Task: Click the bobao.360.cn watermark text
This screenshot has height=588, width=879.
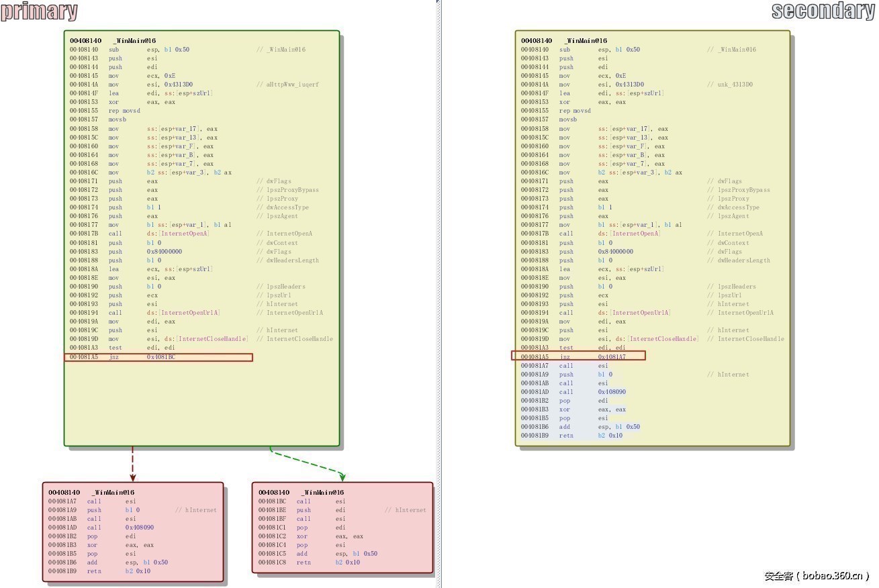Action: pyautogui.click(x=816, y=576)
